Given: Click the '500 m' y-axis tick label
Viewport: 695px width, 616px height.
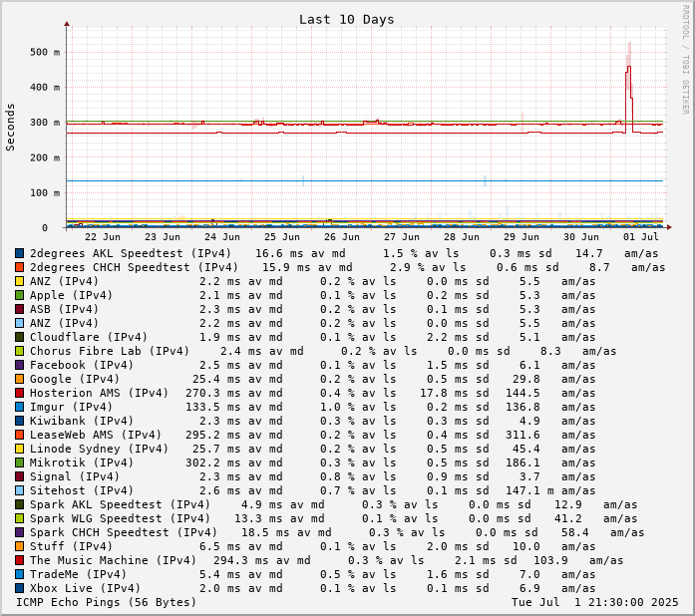Looking at the screenshot, I should coord(45,52).
